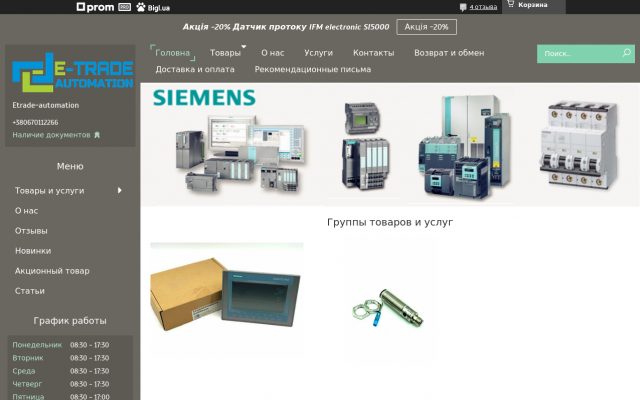640x400 pixels.
Task: Open Отзывы in sidebar menu
Action: point(31,231)
